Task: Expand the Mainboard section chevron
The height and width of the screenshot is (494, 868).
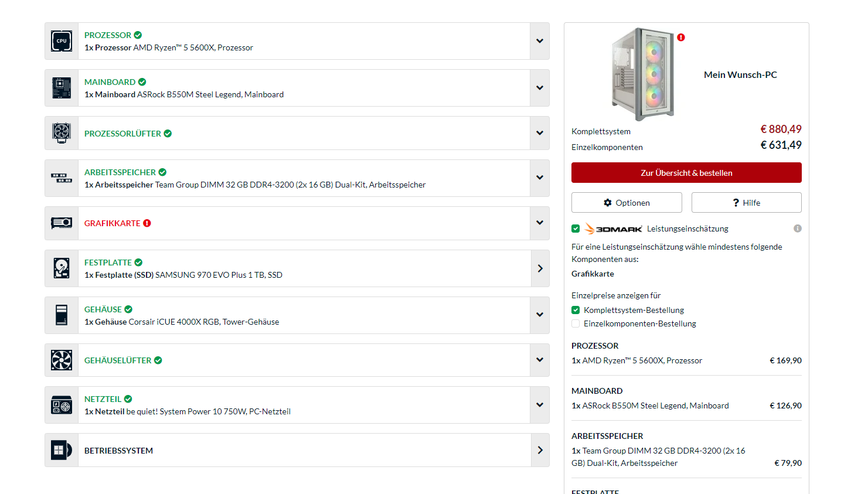Action: pyautogui.click(x=540, y=88)
